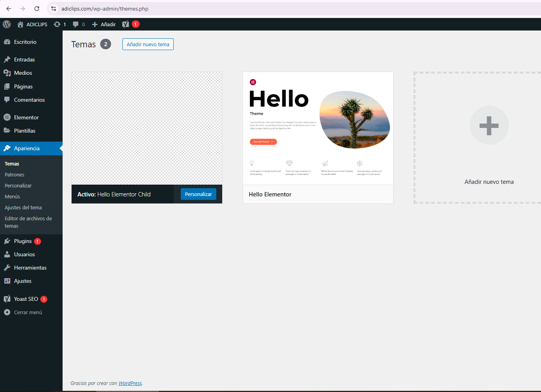541x392 pixels.
Task: Open Hello Elementor Child theme thumbnail
Action: (x=147, y=128)
